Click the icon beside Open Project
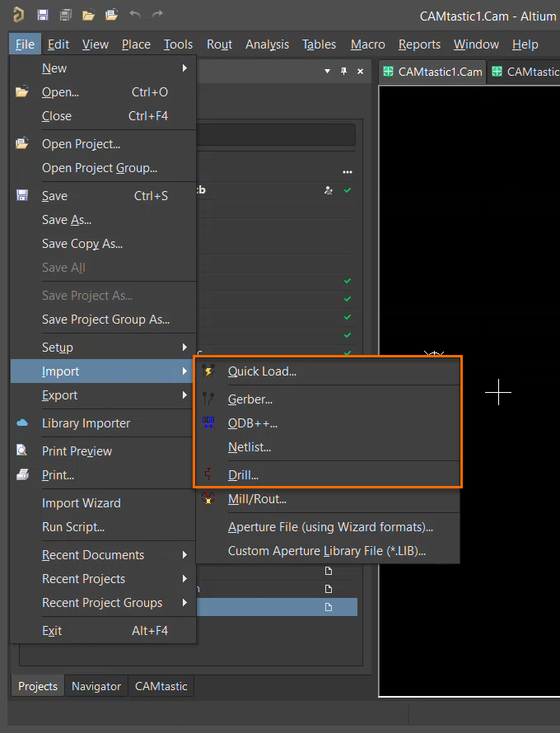This screenshot has width=560, height=733. [x=22, y=143]
